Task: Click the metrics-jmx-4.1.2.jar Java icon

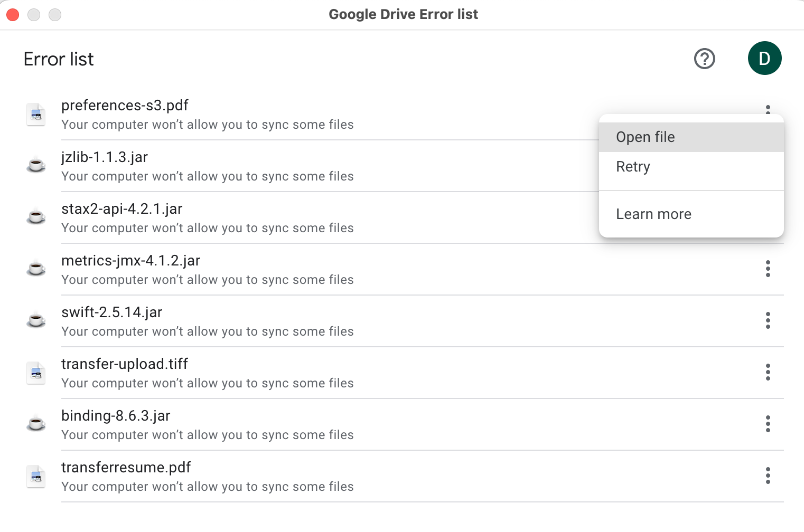Action: [x=36, y=270]
